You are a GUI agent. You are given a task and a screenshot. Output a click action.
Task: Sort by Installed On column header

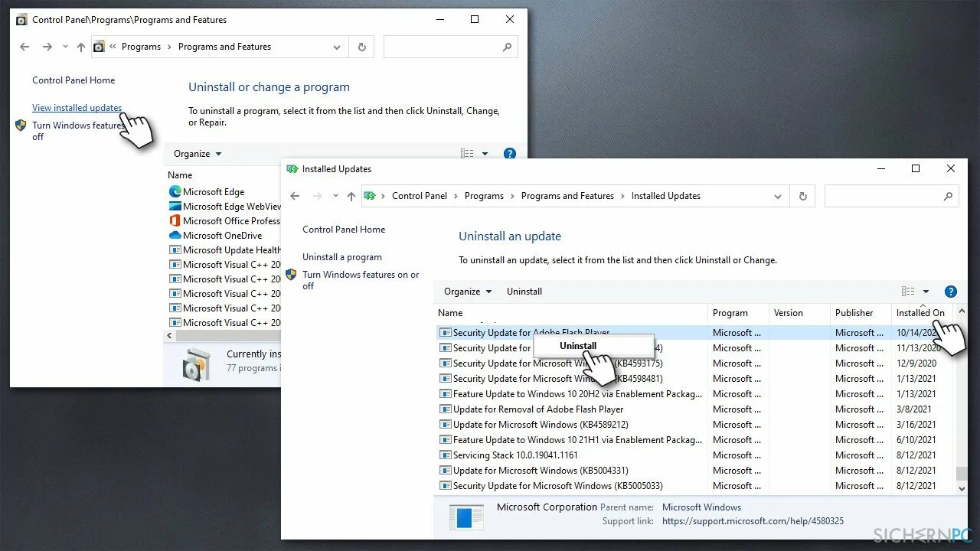920,313
